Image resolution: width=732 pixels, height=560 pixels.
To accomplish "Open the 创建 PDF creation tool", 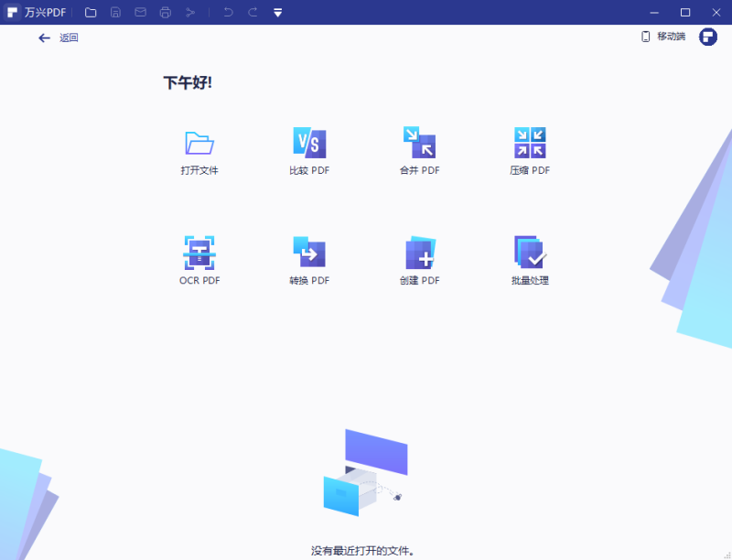I will coord(418,259).
